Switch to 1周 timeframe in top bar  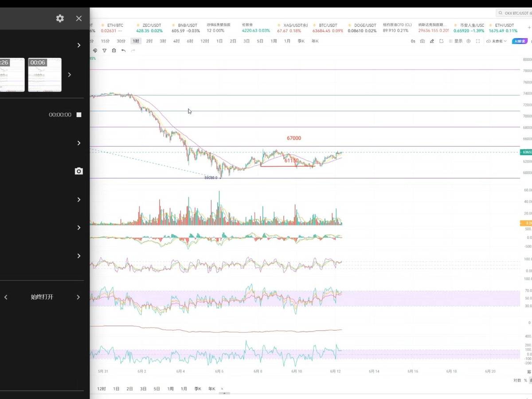click(274, 41)
